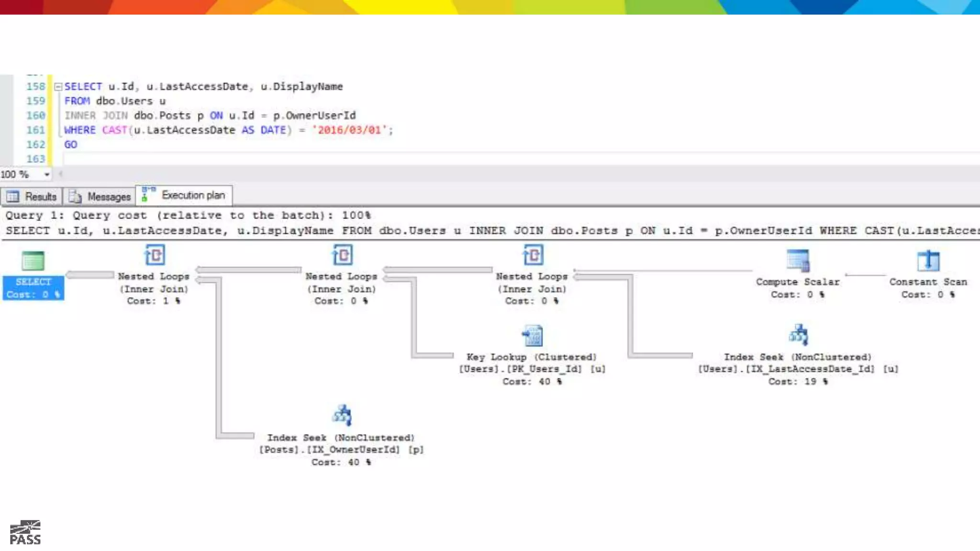Click the horizontal scrollbar left arrow
Viewport: 980px width, 551px height.
point(61,174)
